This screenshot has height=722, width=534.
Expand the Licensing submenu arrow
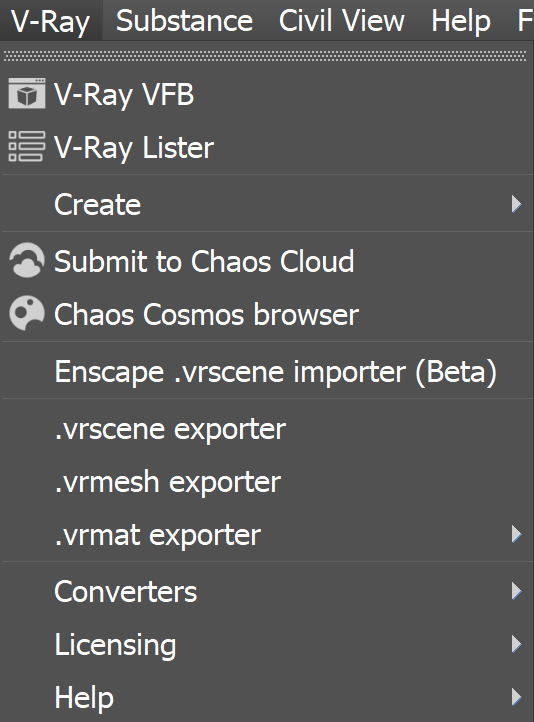point(517,644)
